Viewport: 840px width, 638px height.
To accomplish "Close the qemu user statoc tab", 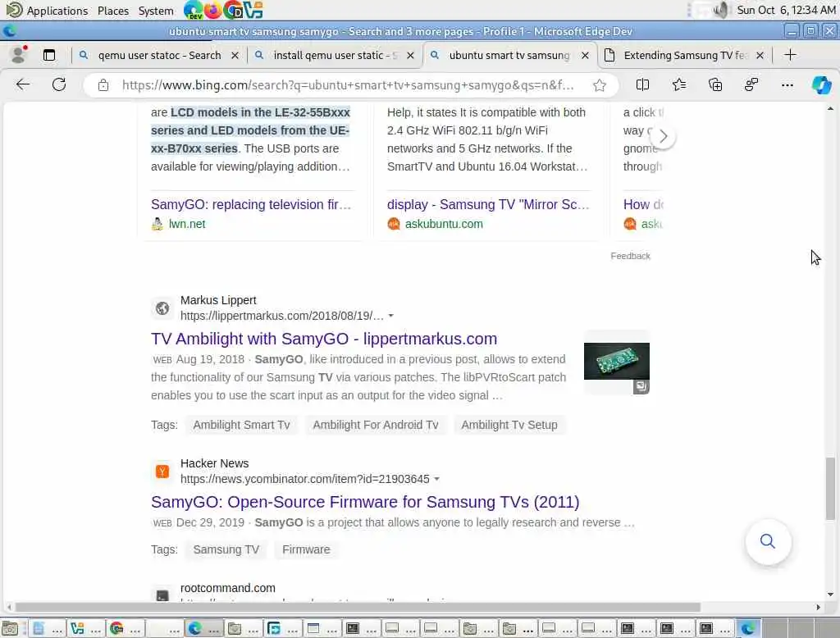I will coord(235,55).
